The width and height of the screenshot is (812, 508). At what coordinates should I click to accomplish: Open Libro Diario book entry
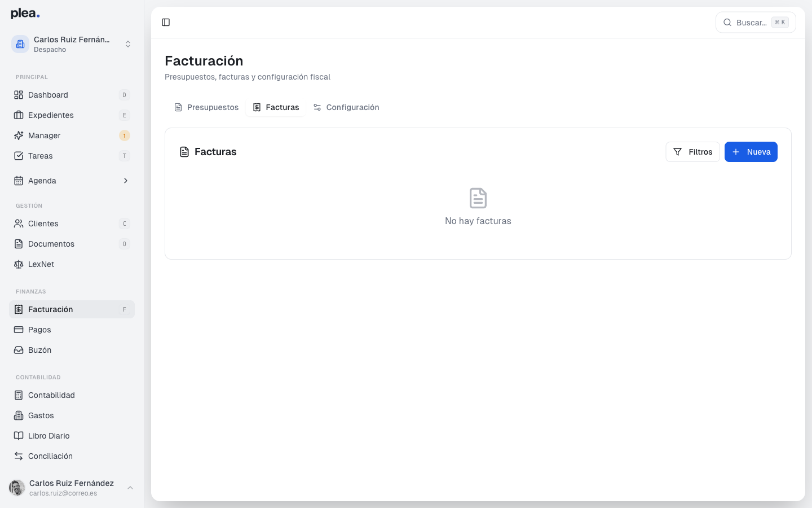[x=72, y=436]
